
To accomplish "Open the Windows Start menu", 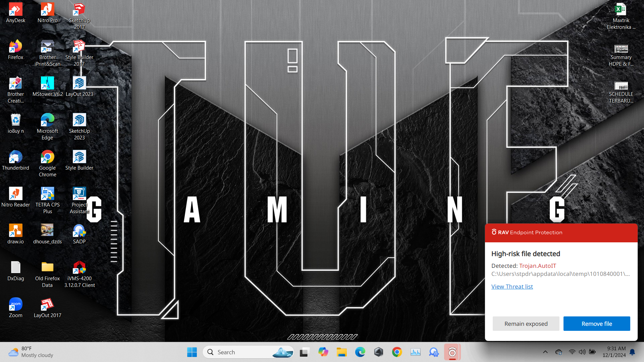I will click(x=192, y=352).
